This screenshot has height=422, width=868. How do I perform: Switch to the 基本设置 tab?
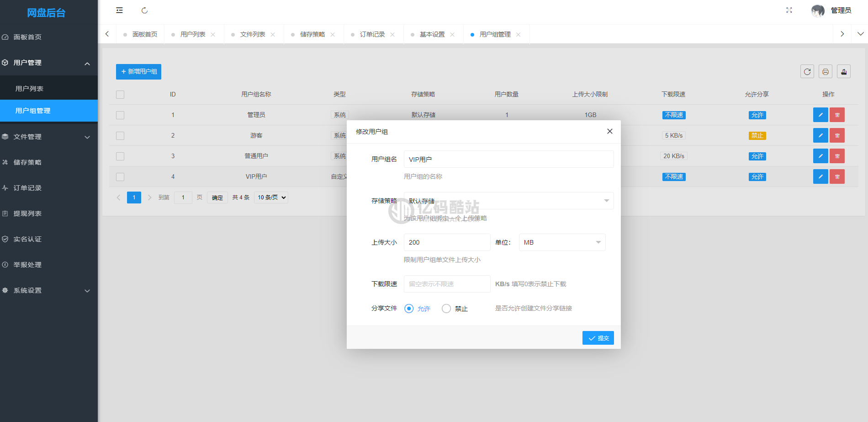coord(432,34)
